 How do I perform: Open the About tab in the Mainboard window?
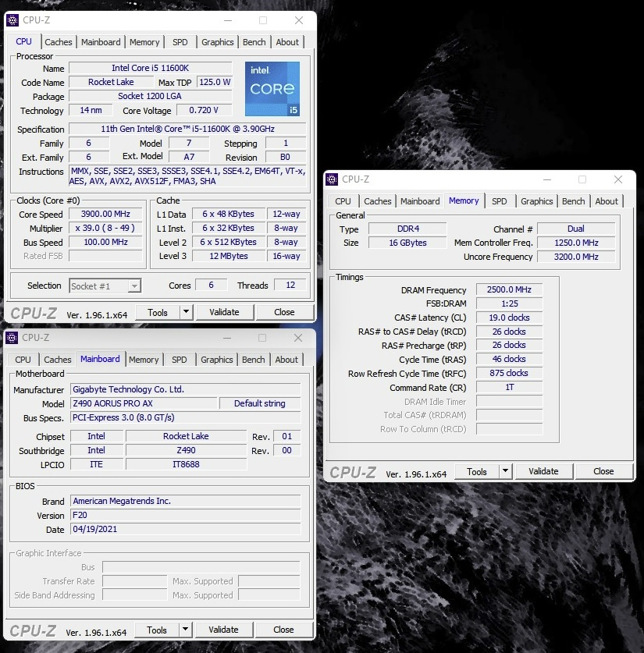[x=286, y=360]
